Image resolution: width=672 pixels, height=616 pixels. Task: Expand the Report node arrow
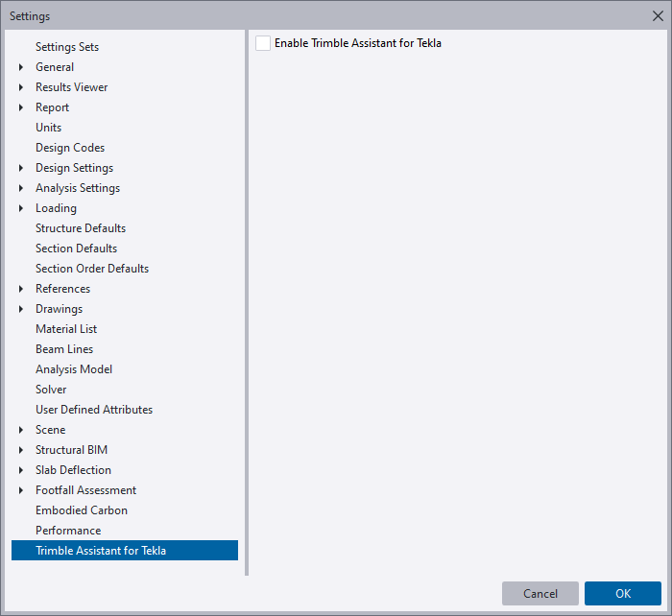(x=20, y=107)
